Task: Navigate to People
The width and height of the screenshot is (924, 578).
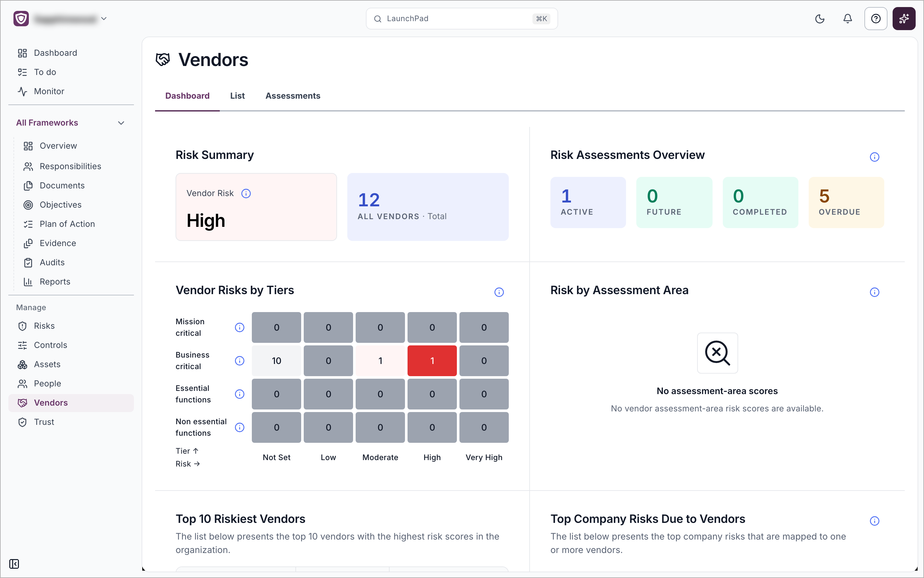Action: (71, 384)
